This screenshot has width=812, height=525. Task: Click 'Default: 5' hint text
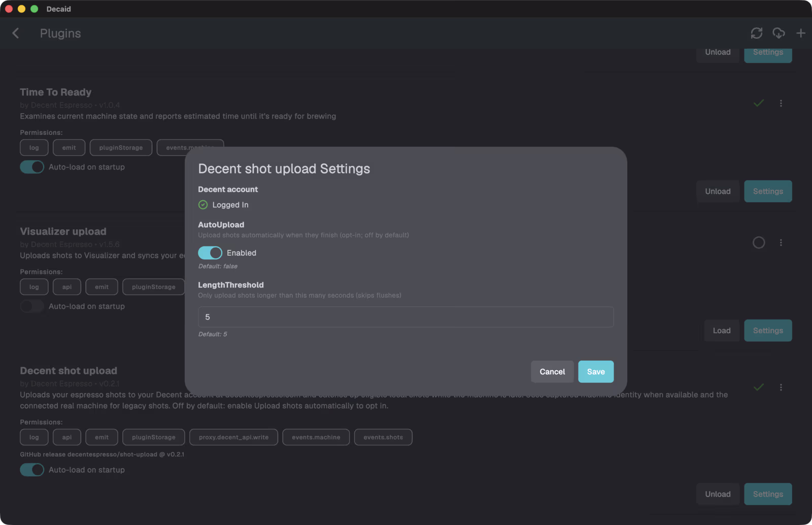click(x=213, y=334)
